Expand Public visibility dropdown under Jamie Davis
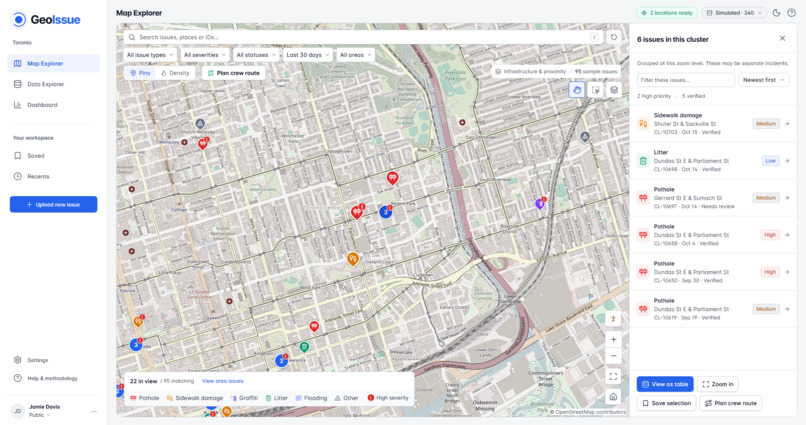Screen dimensions: 806x425 click(40, 415)
